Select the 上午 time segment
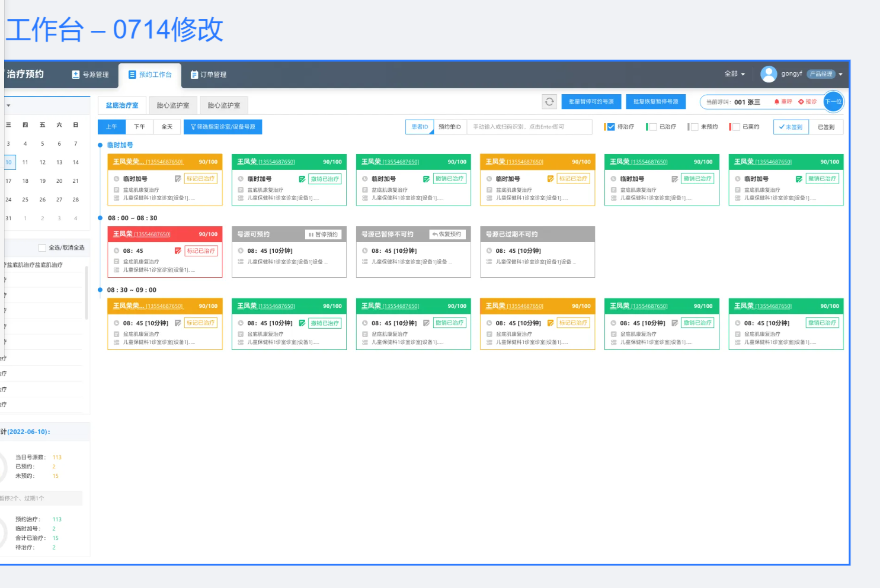880x588 pixels. 111,127
